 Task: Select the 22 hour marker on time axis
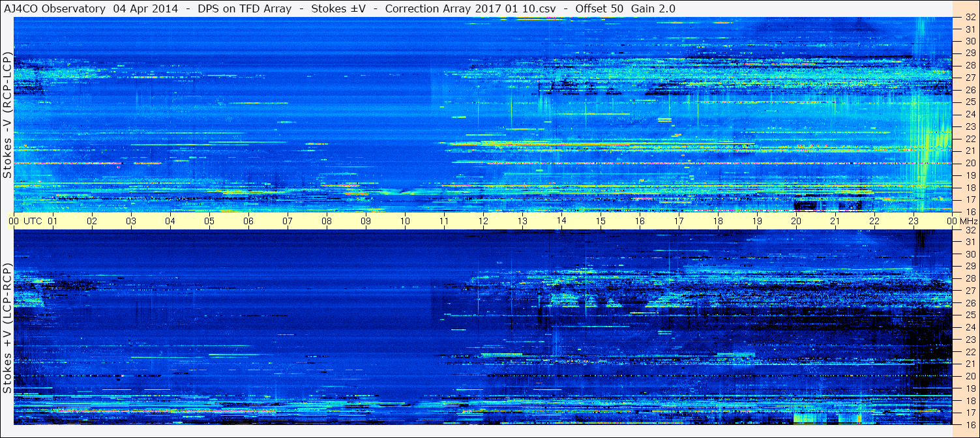[874, 221]
